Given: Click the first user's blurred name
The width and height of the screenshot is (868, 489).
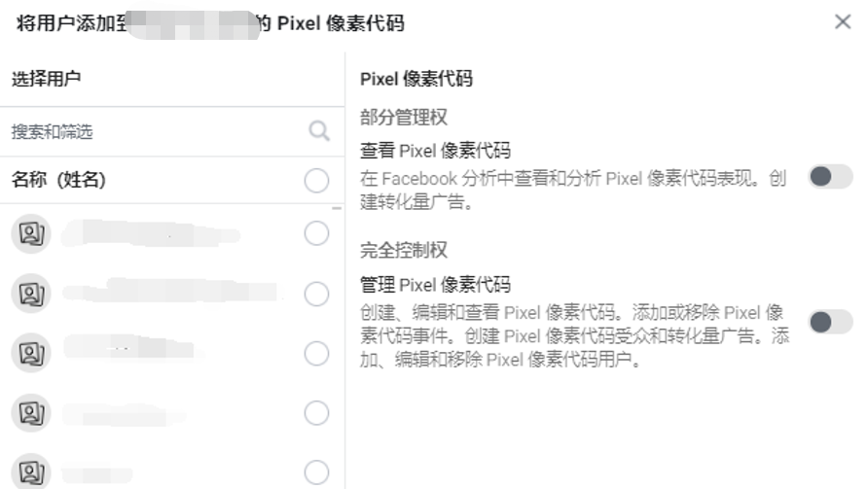Looking at the screenshot, I should [x=151, y=233].
